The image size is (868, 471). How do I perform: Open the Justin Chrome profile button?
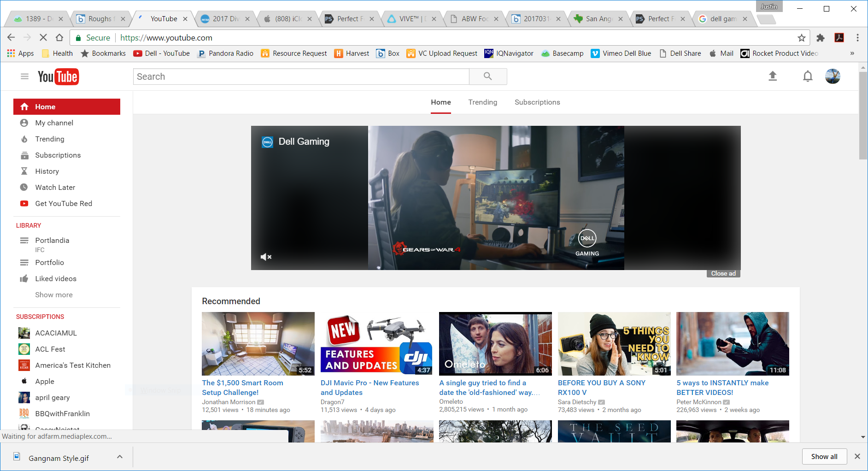click(769, 6)
